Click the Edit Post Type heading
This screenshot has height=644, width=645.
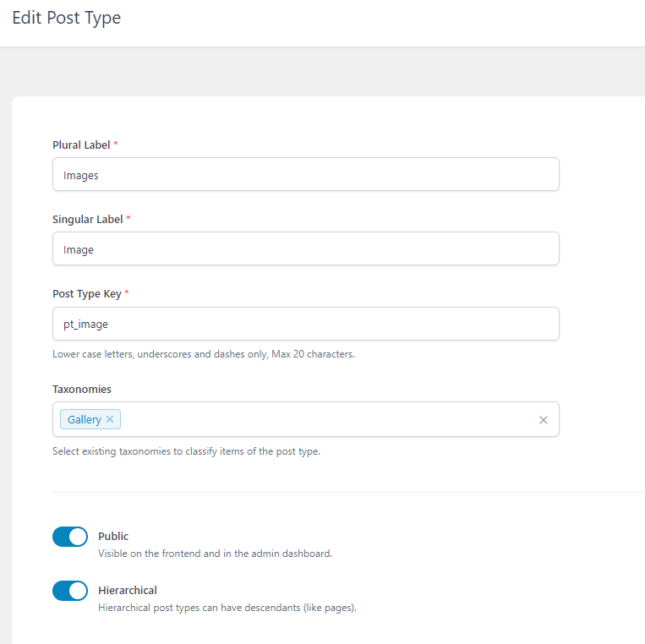[66, 18]
